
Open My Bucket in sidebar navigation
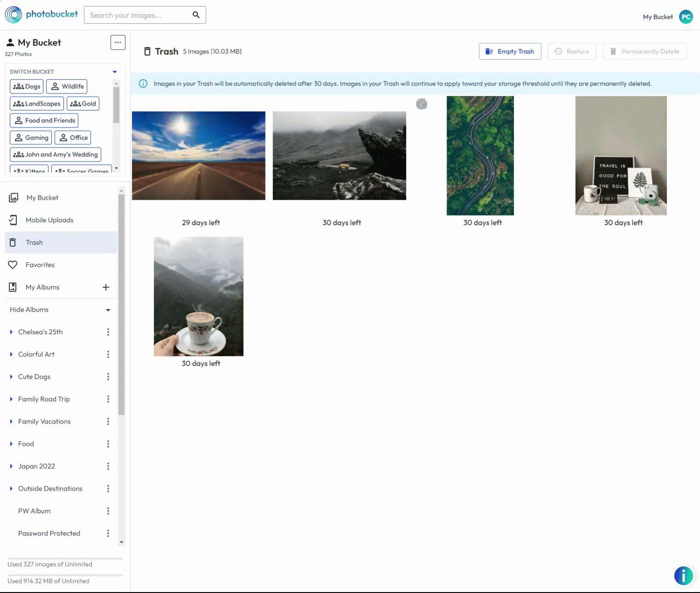(61, 198)
